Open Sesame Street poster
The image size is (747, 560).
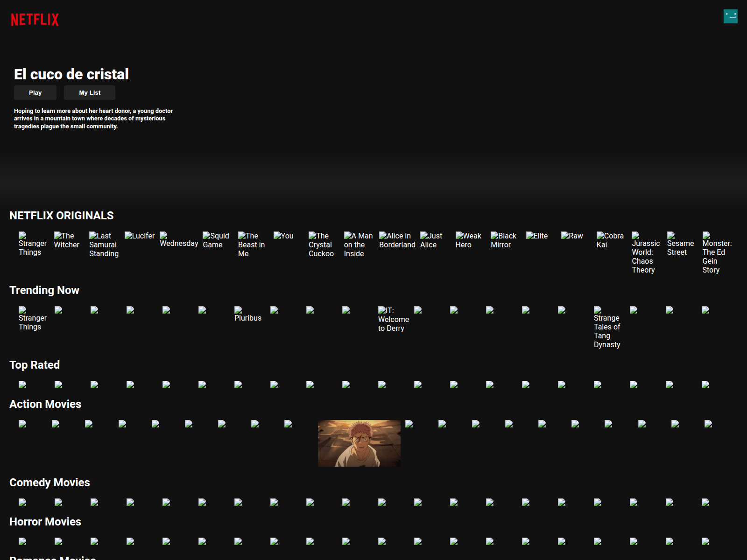coord(681,244)
